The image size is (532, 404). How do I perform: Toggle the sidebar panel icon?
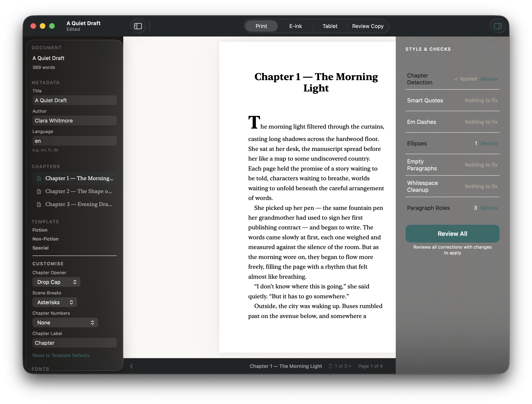(138, 26)
